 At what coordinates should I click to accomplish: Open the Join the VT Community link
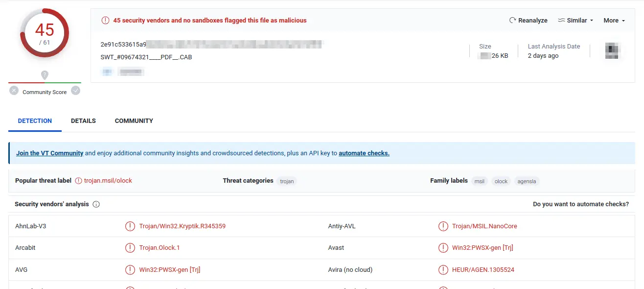coord(50,153)
